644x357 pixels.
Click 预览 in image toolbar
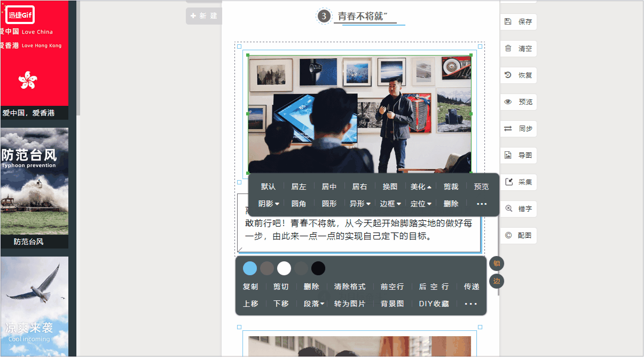(481, 187)
